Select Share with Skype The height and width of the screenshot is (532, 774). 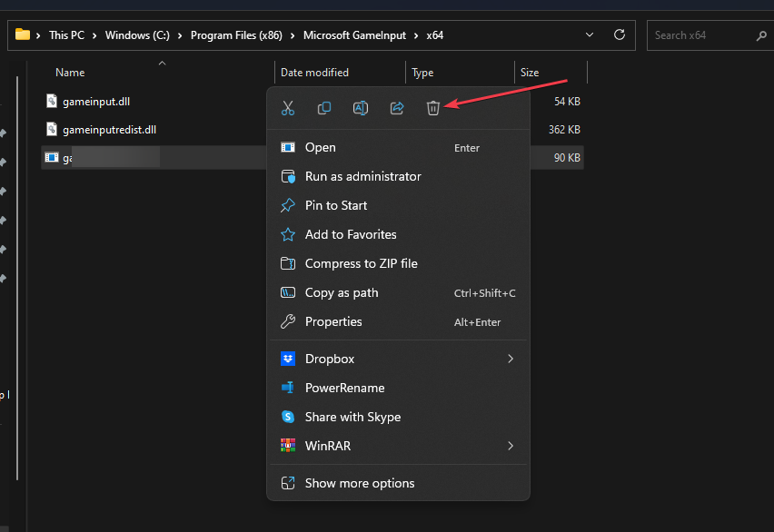click(398, 417)
